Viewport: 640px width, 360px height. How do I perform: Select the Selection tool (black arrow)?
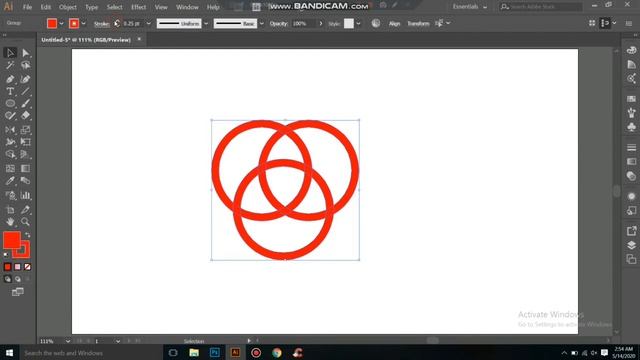pos(10,53)
